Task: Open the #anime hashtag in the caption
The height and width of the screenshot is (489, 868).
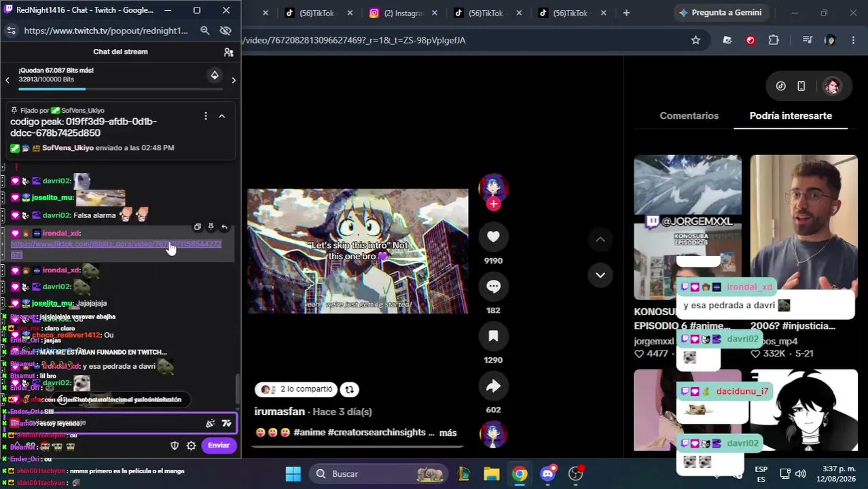Action: (309, 433)
